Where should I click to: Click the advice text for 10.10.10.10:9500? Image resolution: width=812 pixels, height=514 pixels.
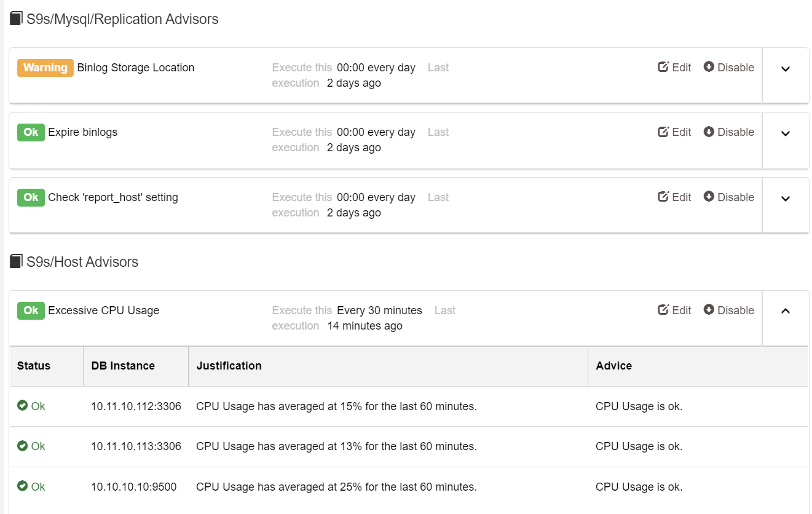[639, 487]
